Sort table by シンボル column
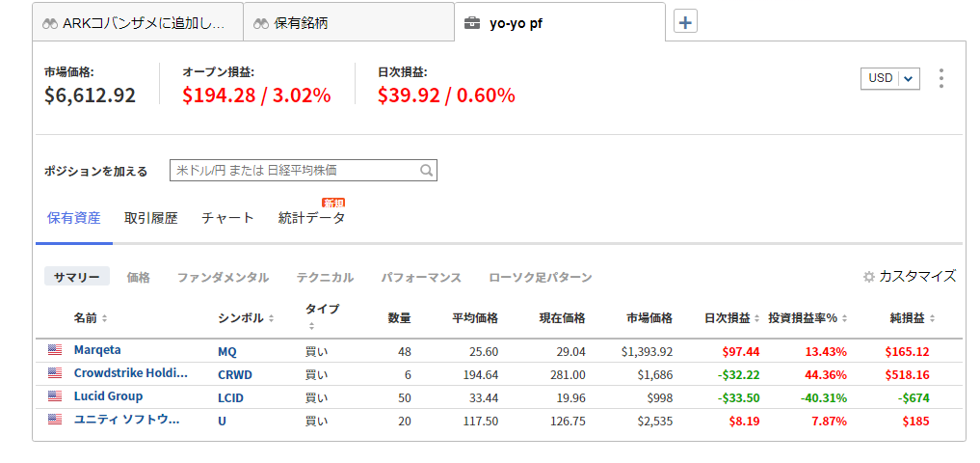 pos(271,318)
